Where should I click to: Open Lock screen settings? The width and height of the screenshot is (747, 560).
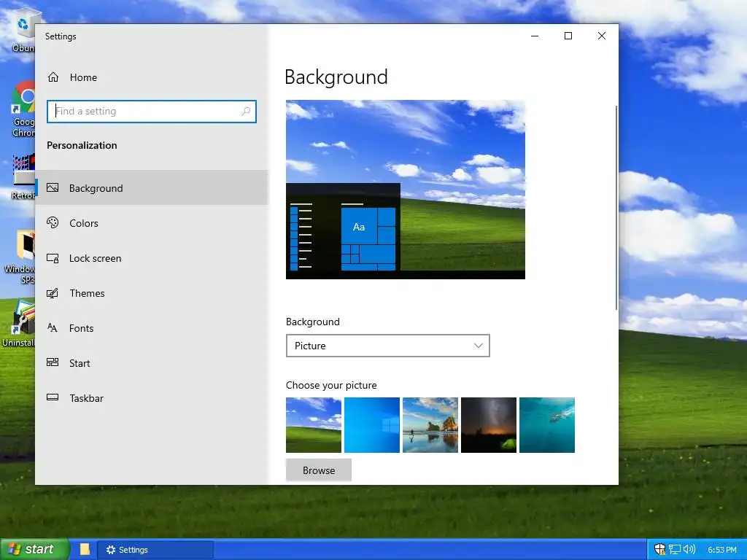point(152,258)
